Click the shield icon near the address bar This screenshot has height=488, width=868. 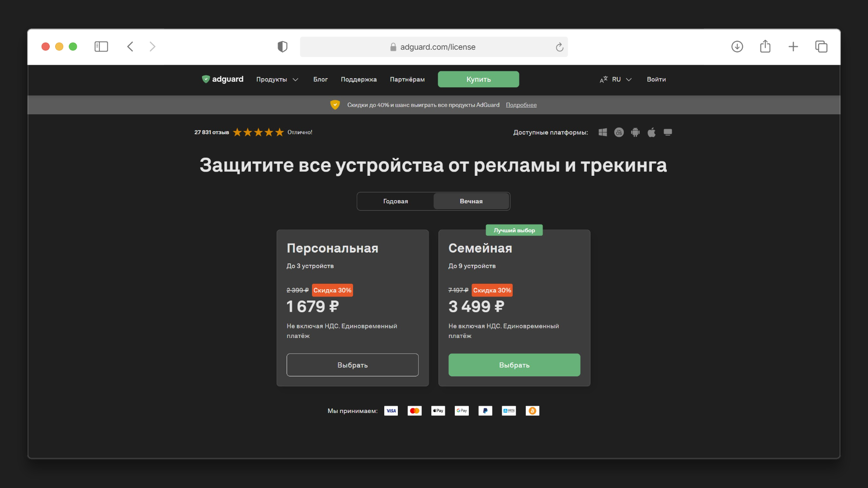click(283, 47)
